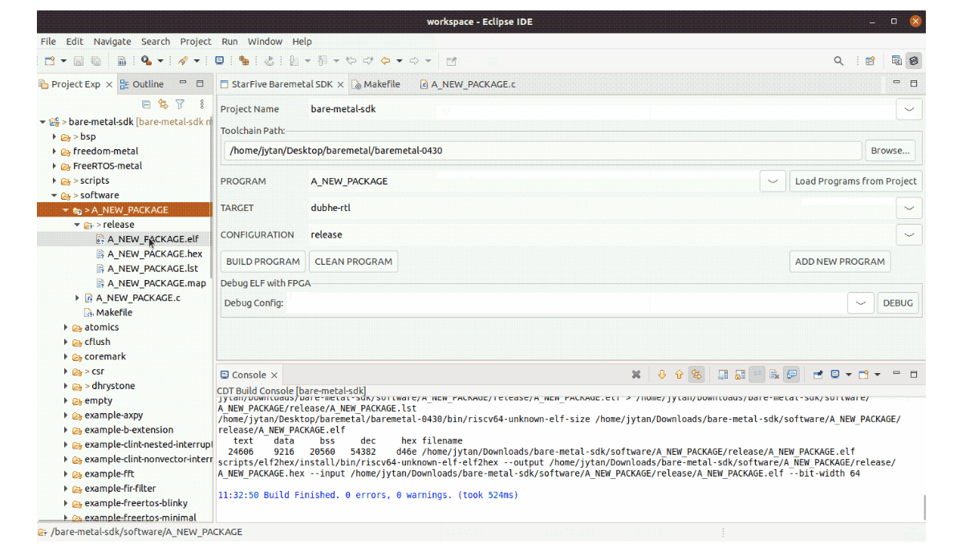Open the Project Name dropdown

tap(908, 109)
